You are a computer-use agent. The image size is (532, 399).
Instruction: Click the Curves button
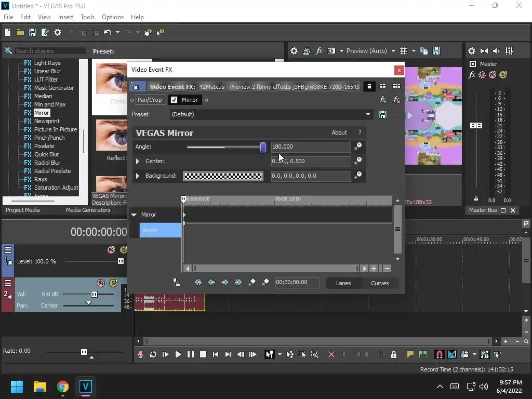(380, 283)
